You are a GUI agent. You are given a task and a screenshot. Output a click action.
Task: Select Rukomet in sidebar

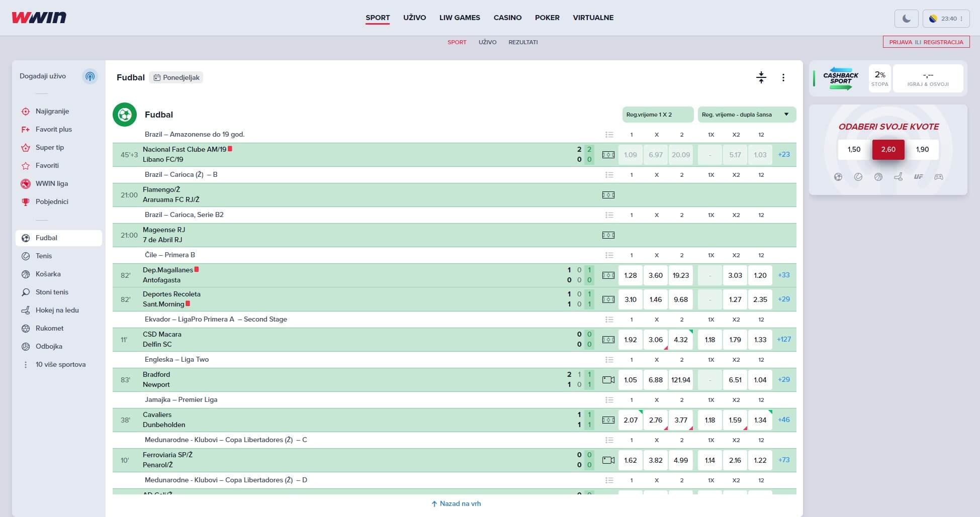click(x=59, y=328)
